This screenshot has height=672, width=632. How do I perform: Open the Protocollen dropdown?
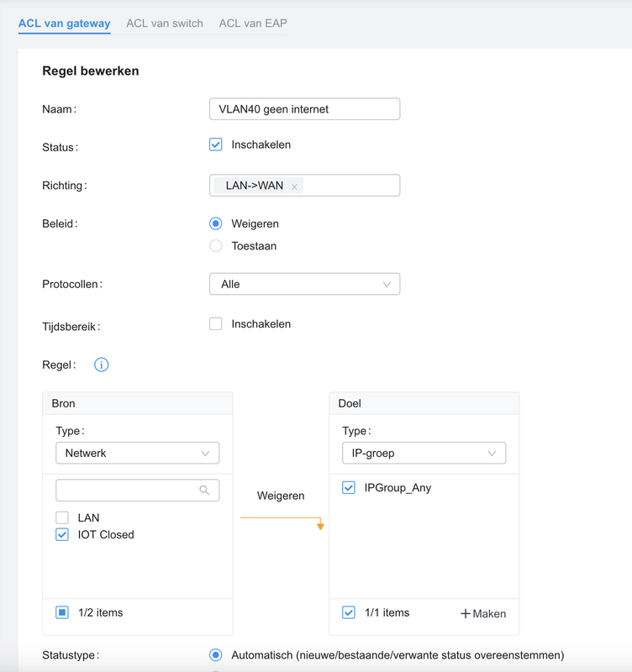click(x=304, y=285)
